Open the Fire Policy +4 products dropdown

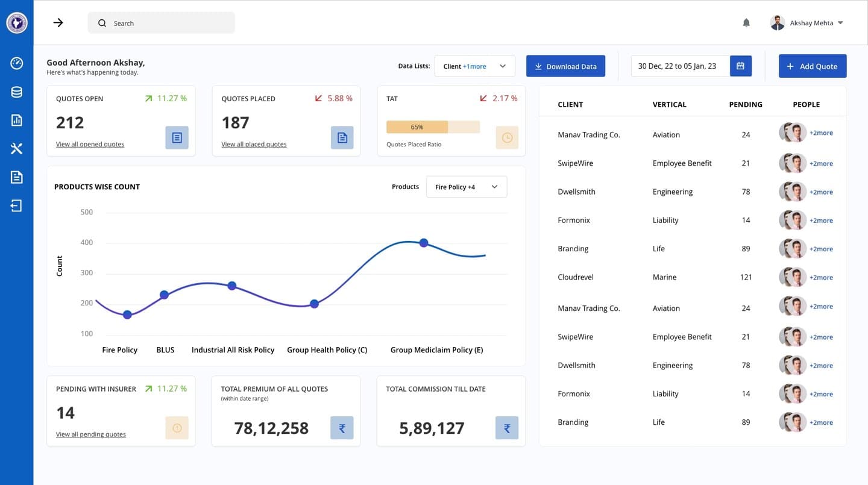[x=467, y=187]
